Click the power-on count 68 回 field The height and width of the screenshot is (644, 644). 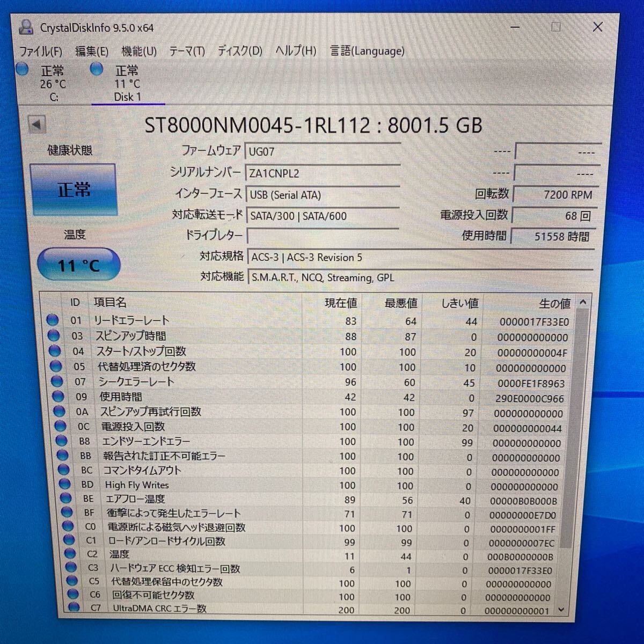click(554, 215)
